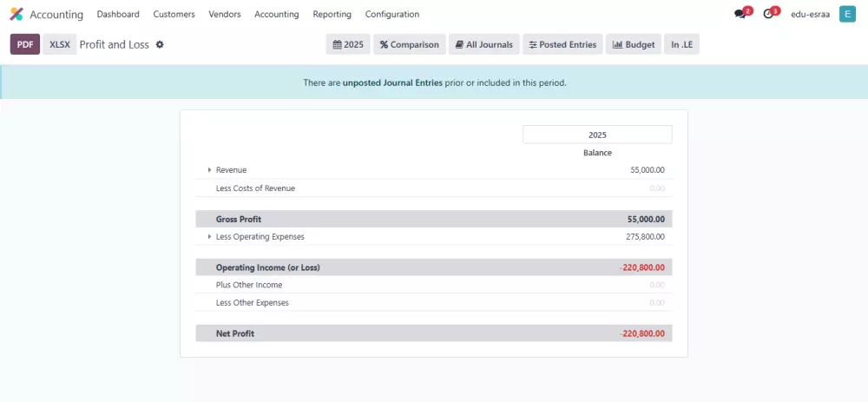The image size is (868, 402).
Task: Export the report as XLSX
Action: pos(60,44)
